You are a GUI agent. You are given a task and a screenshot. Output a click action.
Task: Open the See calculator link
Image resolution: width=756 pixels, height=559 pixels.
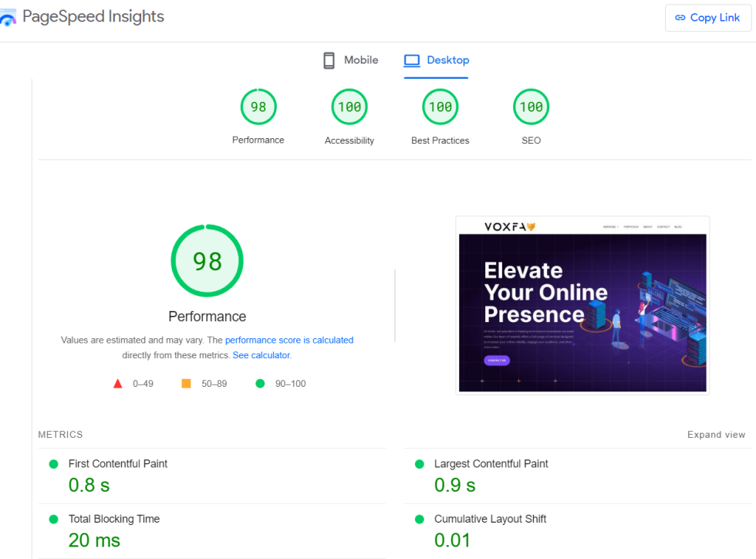pos(261,355)
